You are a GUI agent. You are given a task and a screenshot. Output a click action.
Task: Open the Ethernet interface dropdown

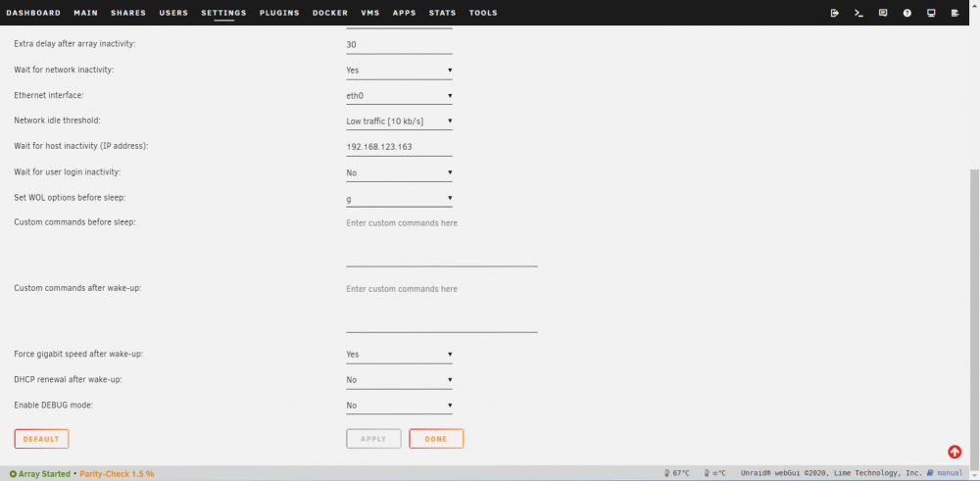(399, 96)
